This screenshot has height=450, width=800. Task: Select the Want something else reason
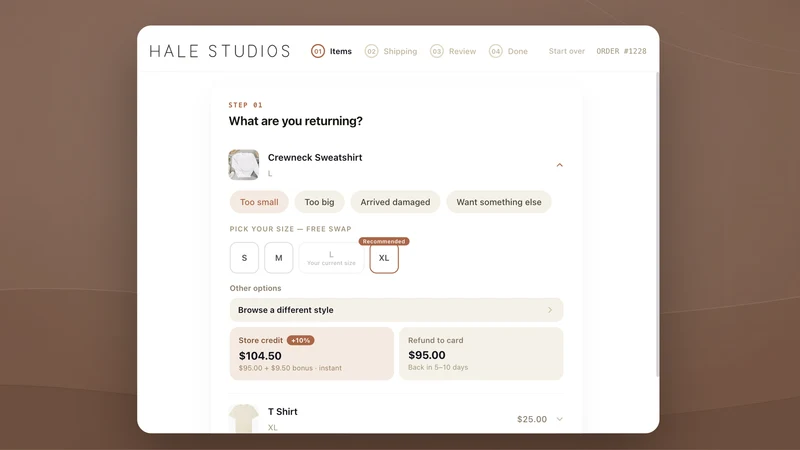point(498,202)
